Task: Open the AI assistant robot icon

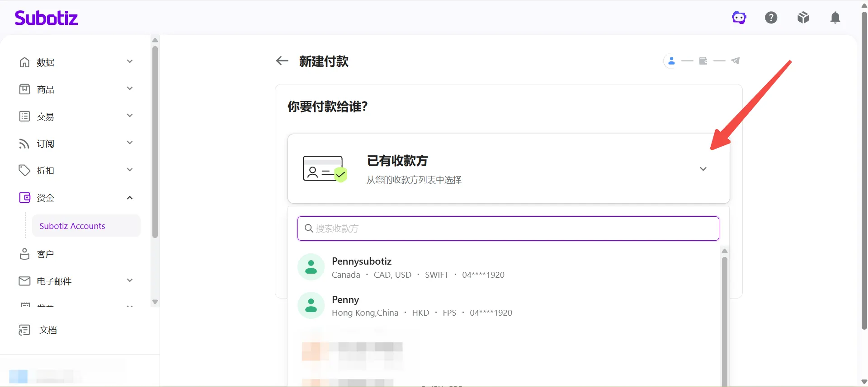Action: [x=739, y=18]
